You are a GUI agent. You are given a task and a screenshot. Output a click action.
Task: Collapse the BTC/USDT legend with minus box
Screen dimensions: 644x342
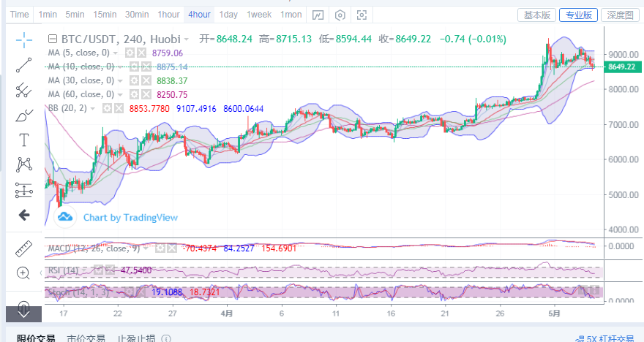click(52, 39)
